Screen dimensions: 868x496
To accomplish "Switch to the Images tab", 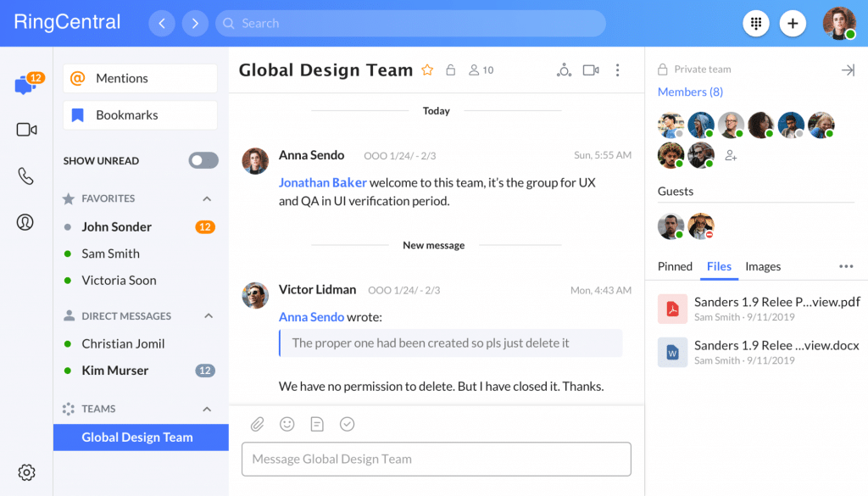I will (x=763, y=266).
